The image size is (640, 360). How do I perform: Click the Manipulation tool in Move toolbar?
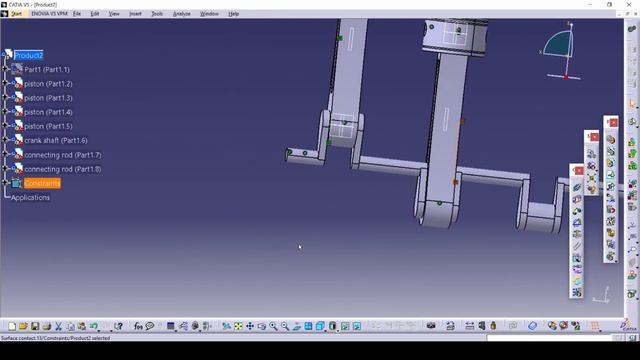point(591,154)
